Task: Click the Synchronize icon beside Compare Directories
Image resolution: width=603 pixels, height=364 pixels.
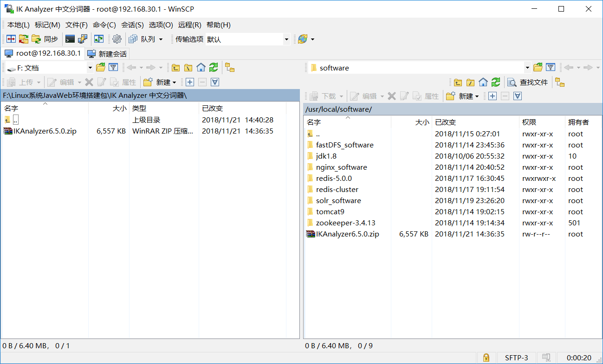Action: [23, 39]
